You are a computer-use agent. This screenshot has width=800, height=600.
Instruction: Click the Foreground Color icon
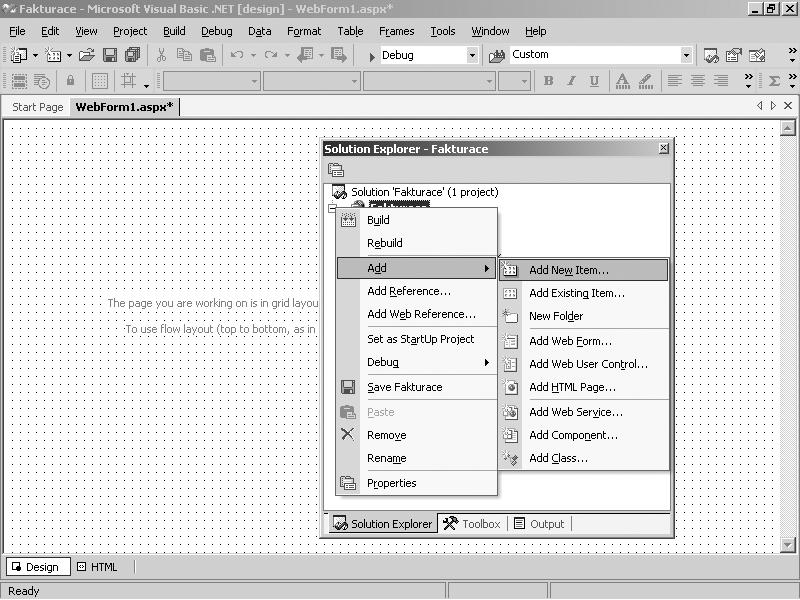(622, 81)
